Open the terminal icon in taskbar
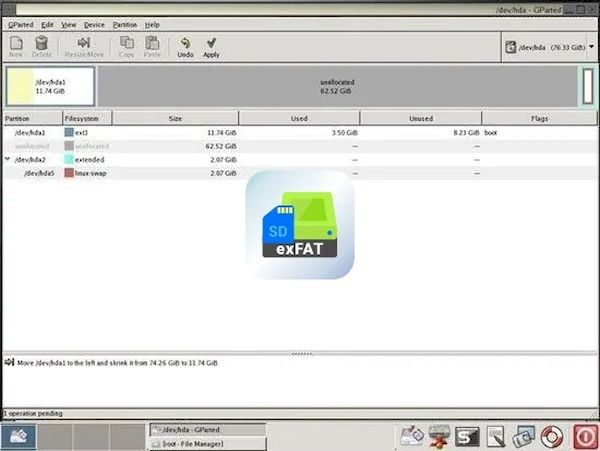Viewport: 600px width, 451px height. (x=467, y=436)
